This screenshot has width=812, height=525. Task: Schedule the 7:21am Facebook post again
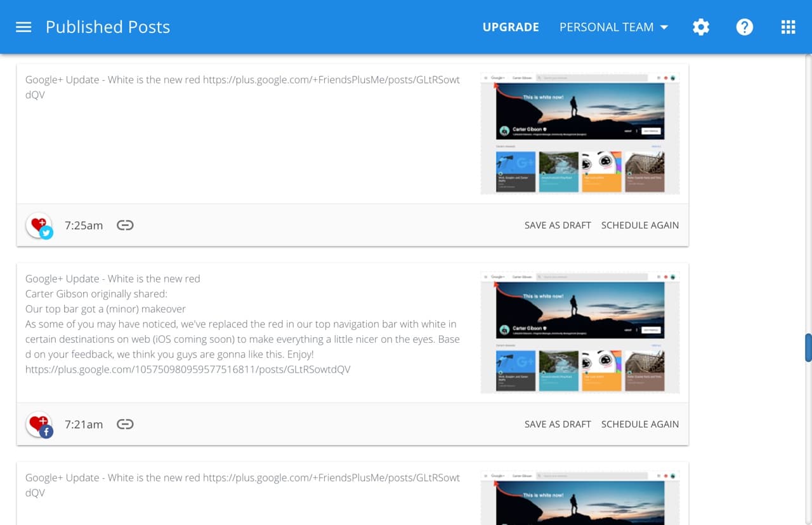pos(640,424)
